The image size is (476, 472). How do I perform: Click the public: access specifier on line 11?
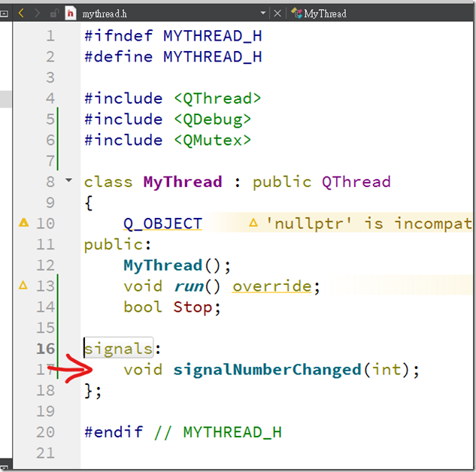pyautogui.click(x=117, y=244)
